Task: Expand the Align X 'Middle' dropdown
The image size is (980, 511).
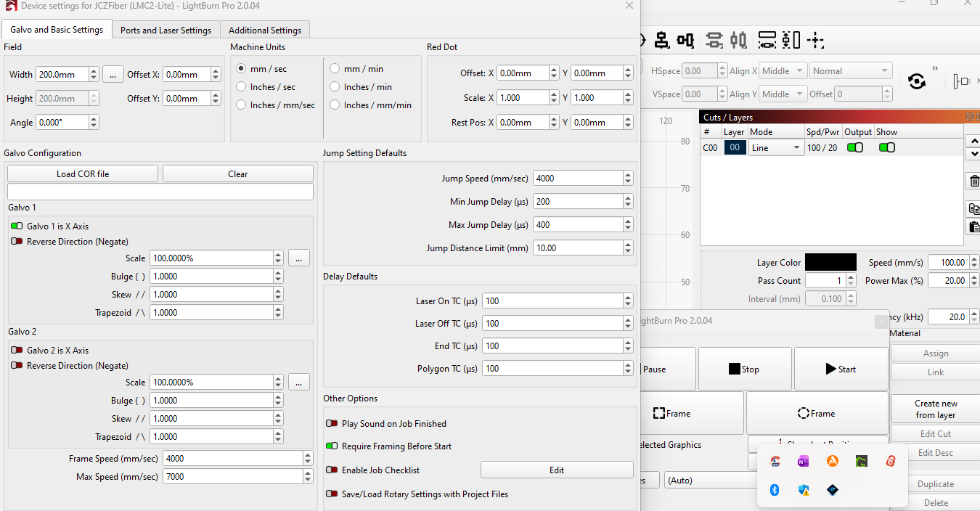Action: coord(782,71)
